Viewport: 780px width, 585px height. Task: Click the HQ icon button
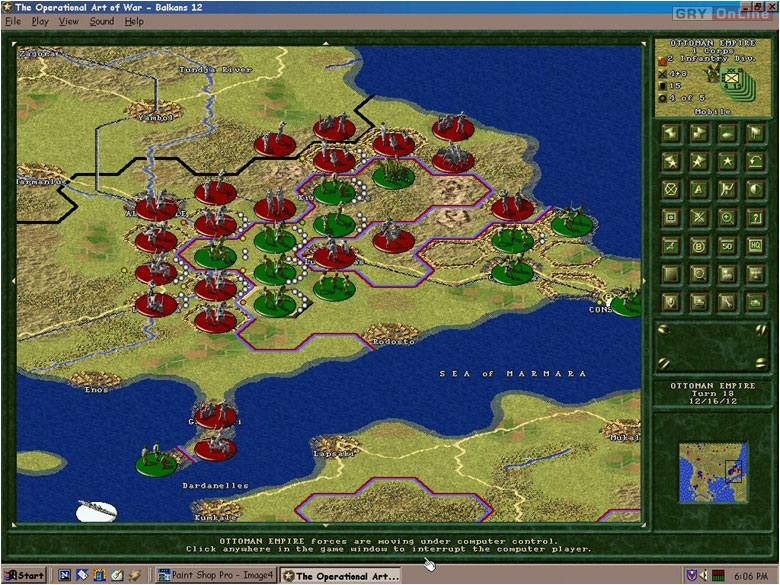click(755, 246)
